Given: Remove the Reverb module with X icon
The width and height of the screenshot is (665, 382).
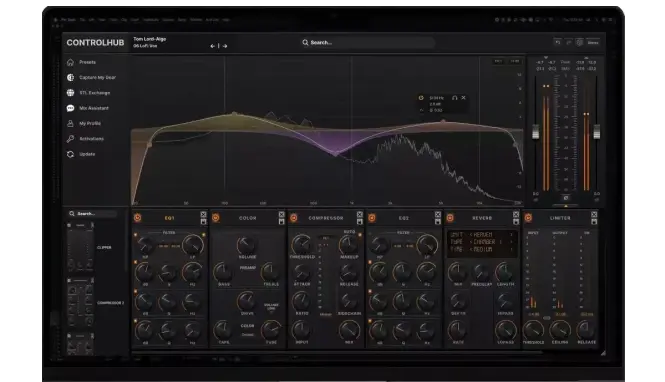Looking at the screenshot, I should click(516, 215).
